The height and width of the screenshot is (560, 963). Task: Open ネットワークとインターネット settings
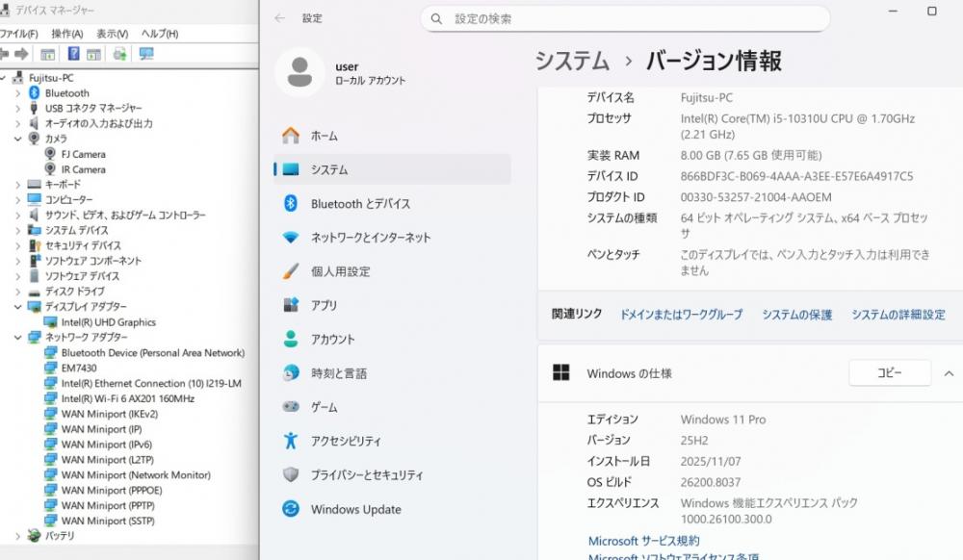coord(371,238)
